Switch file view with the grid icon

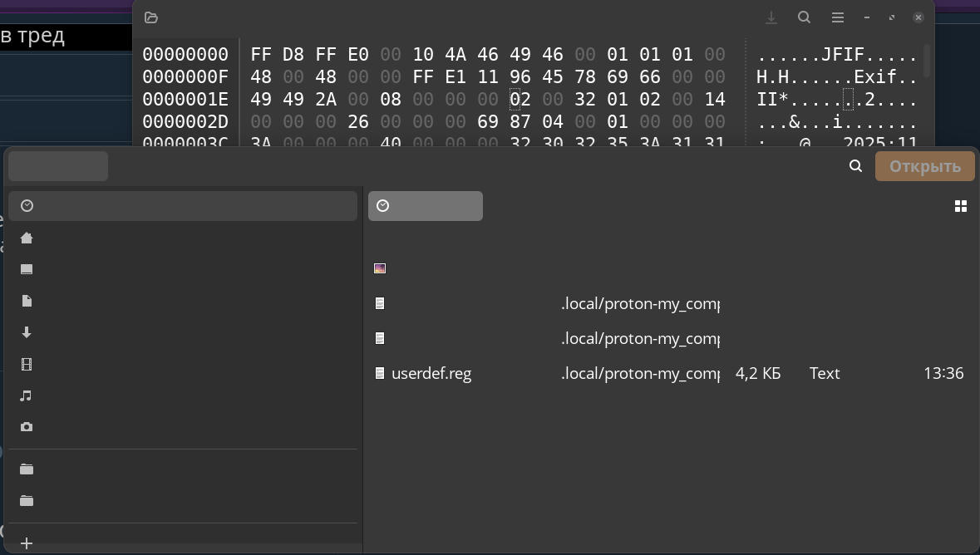(961, 206)
